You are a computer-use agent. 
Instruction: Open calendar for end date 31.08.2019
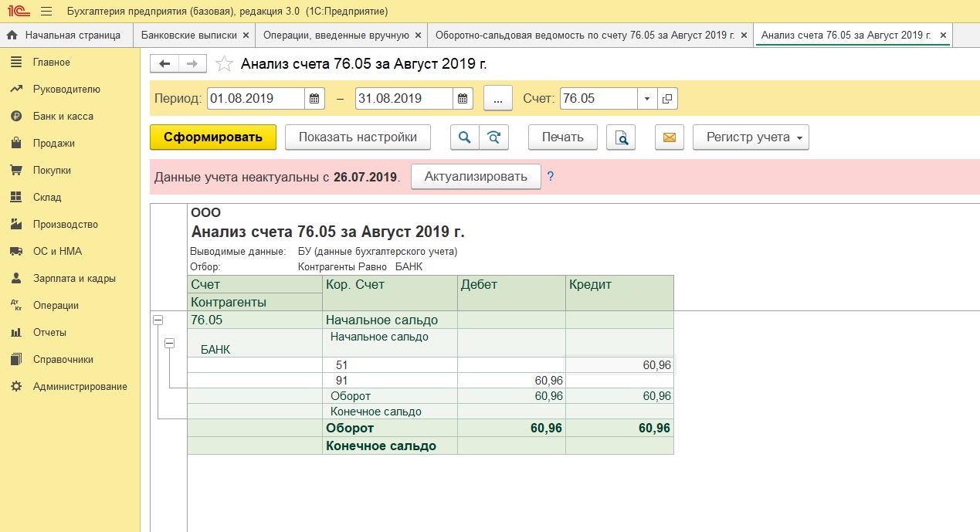point(462,99)
